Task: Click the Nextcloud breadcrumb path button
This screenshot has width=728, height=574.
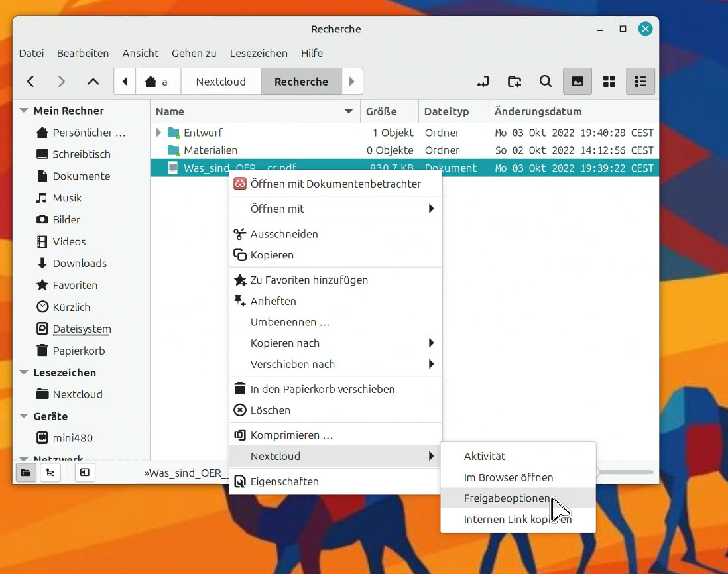Action: 221,82
